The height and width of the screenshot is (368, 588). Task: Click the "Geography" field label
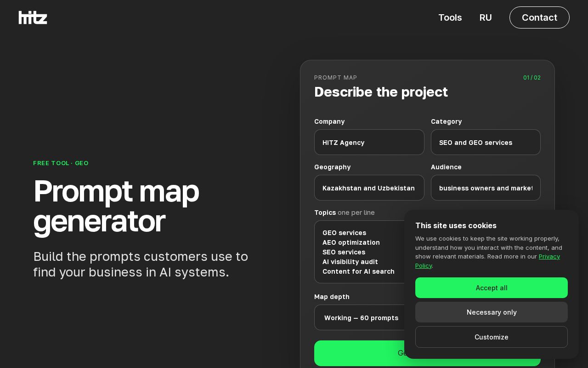tap(333, 167)
